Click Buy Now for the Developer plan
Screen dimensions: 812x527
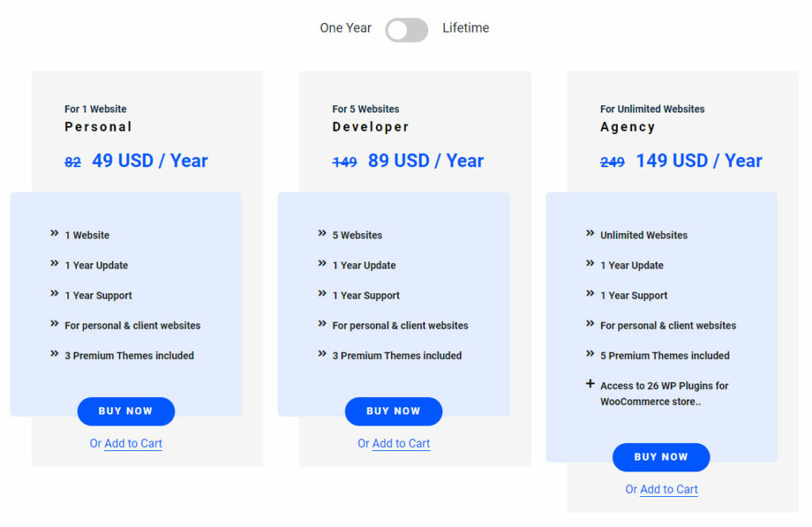point(393,411)
